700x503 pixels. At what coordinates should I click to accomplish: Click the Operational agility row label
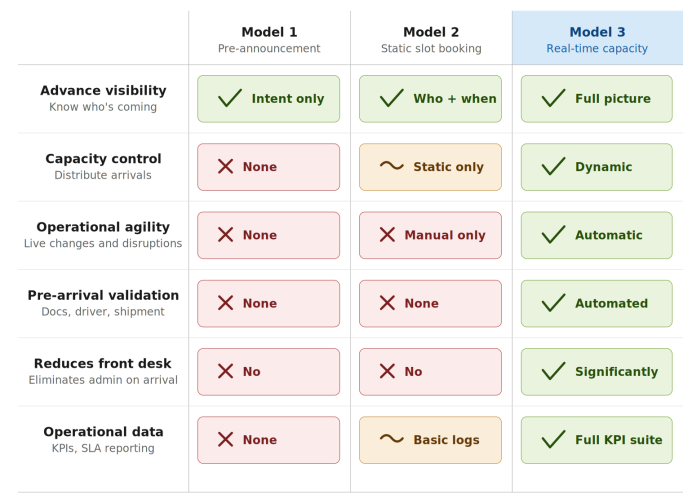click(103, 234)
